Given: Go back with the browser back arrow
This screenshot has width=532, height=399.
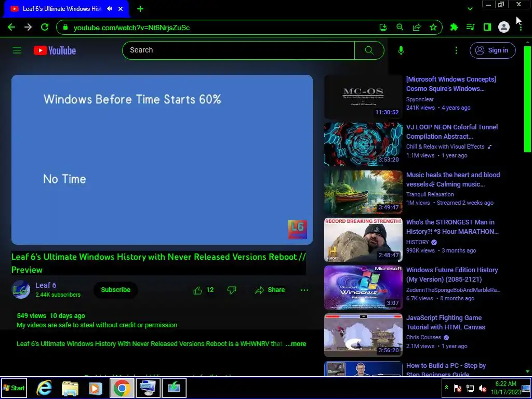Looking at the screenshot, I should pyautogui.click(x=11, y=28).
